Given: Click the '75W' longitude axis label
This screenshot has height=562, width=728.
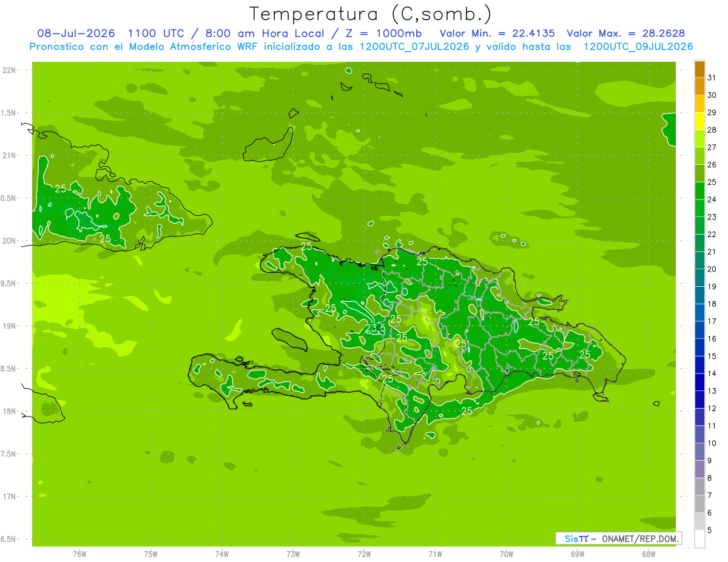Looking at the screenshot, I should point(151,554).
